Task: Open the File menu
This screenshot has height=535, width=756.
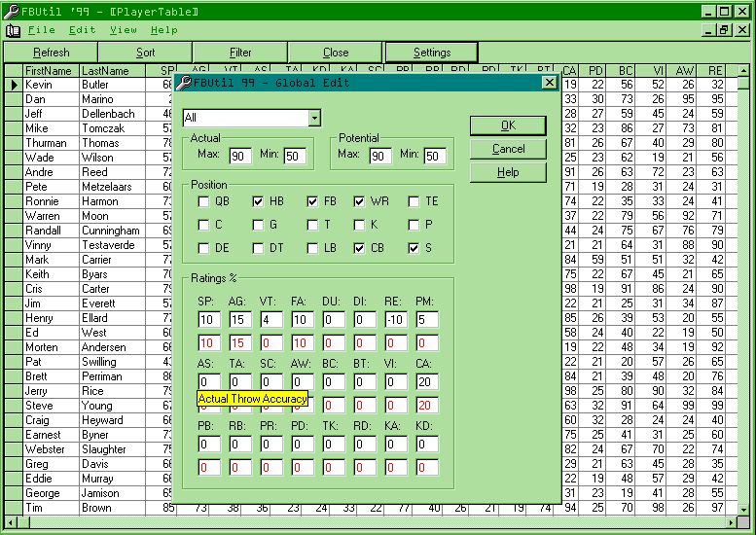Action: (42, 30)
